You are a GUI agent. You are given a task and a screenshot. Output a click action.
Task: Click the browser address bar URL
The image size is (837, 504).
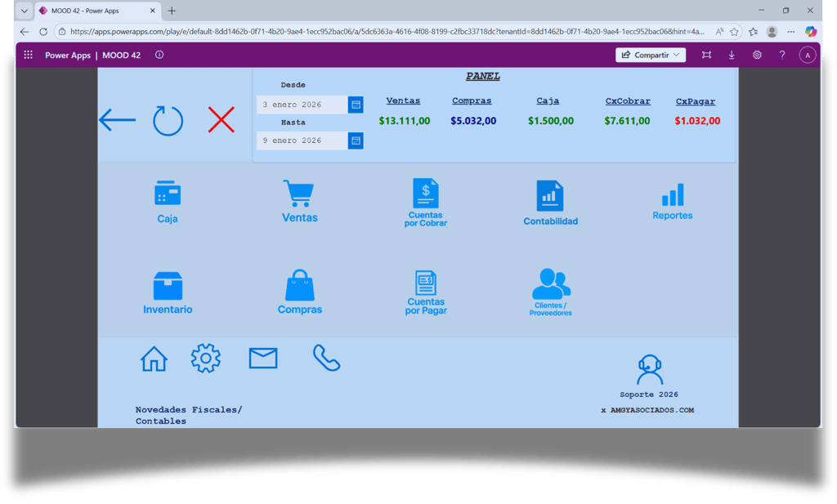tap(387, 32)
